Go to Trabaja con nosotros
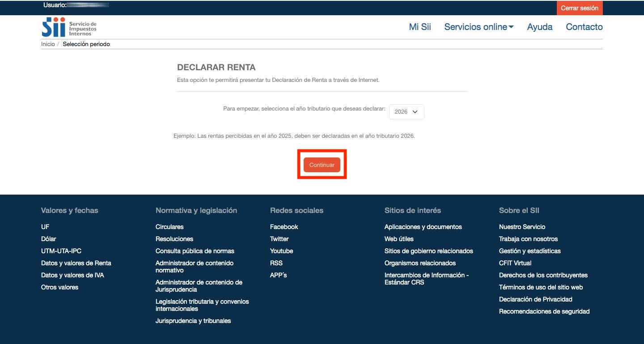This screenshot has height=344, width=644. point(528,239)
